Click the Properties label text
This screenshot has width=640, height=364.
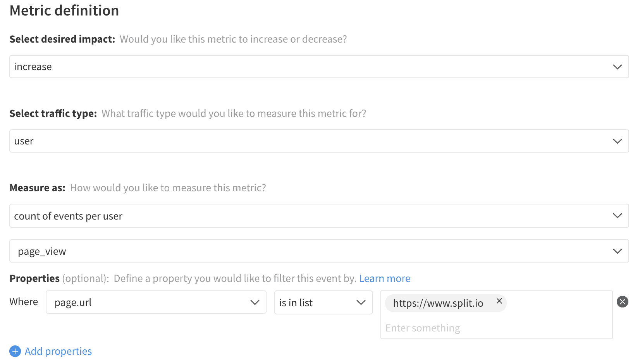[x=34, y=278]
